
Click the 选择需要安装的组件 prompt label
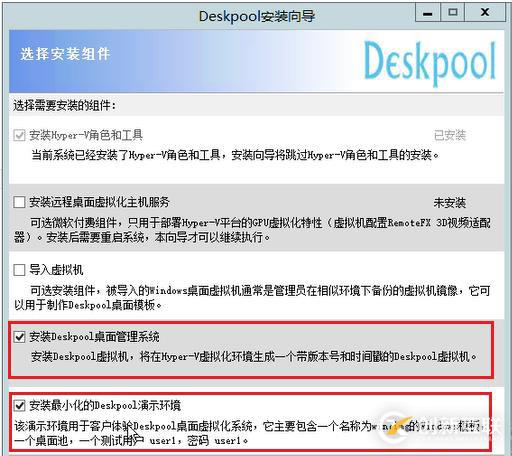coord(65,106)
